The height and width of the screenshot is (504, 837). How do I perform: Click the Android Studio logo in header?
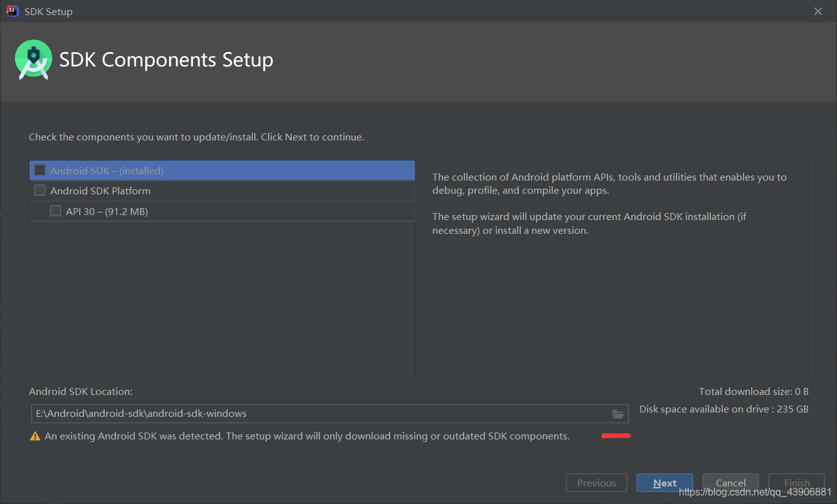[x=33, y=60]
